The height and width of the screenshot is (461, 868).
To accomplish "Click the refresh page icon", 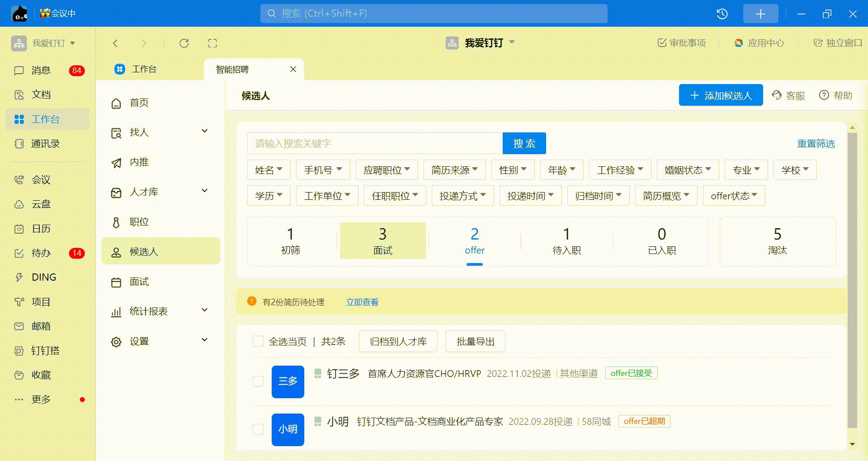I will tap(184, 43).
